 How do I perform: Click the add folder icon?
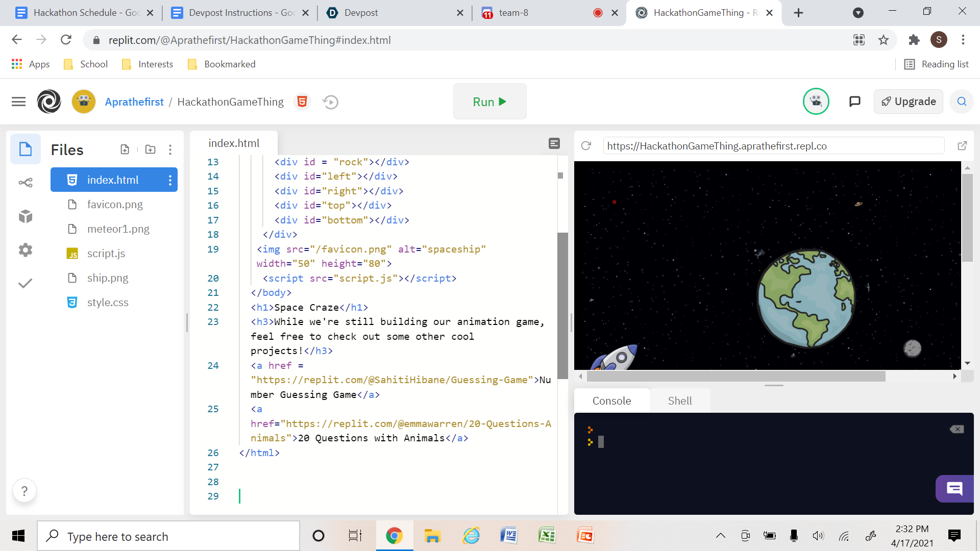tap(150, 149)
